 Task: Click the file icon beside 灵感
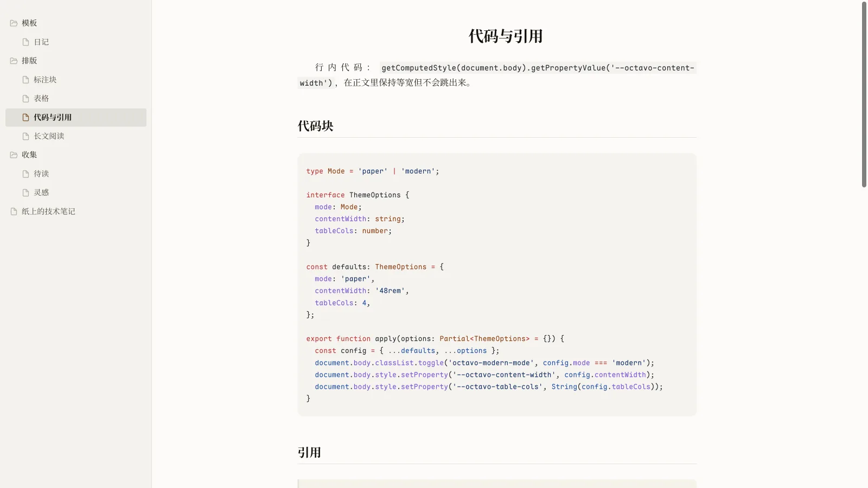[x=25, y=192]
